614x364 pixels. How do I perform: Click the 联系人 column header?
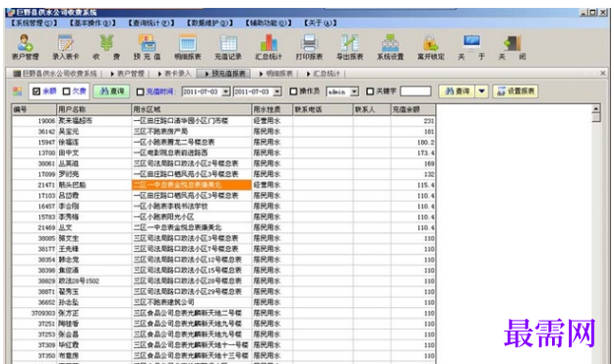[x=372, y=109]
